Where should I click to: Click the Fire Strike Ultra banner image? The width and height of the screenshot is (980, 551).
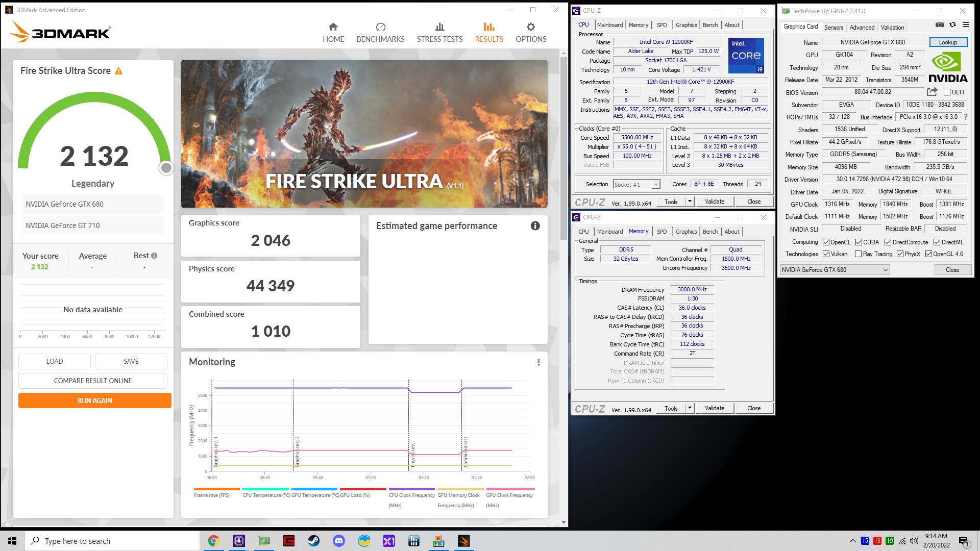coord(364,134)
